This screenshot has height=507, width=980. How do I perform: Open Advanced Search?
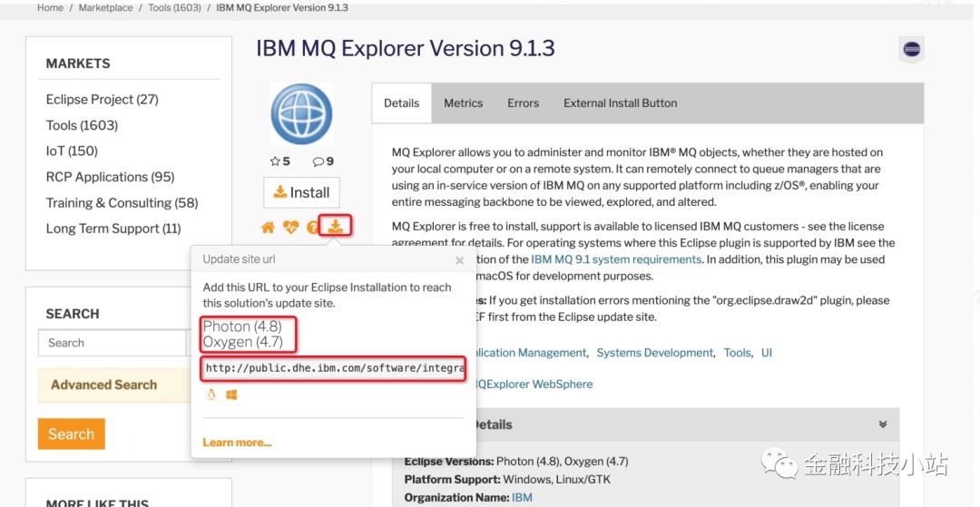coord(103,385)
